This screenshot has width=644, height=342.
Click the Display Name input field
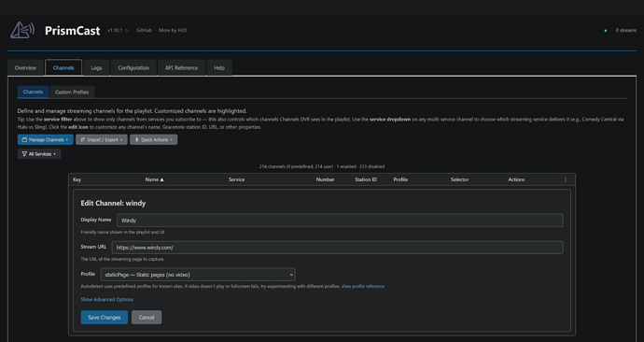tap(340, 221)
